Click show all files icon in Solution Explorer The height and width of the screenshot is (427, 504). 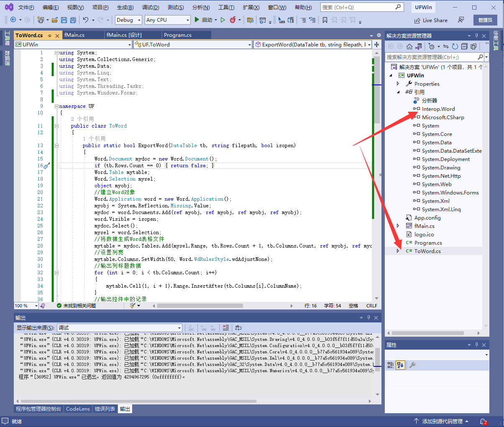click(x=473, y=46)
